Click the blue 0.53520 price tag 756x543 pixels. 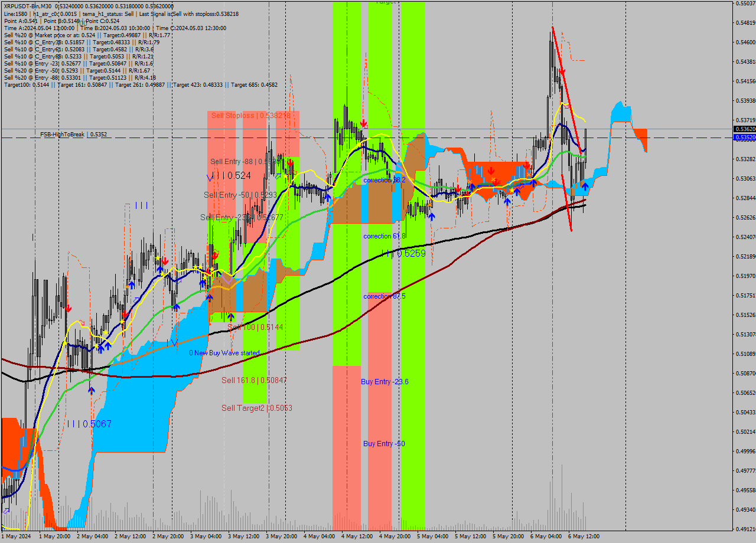[x=744, y=137]
